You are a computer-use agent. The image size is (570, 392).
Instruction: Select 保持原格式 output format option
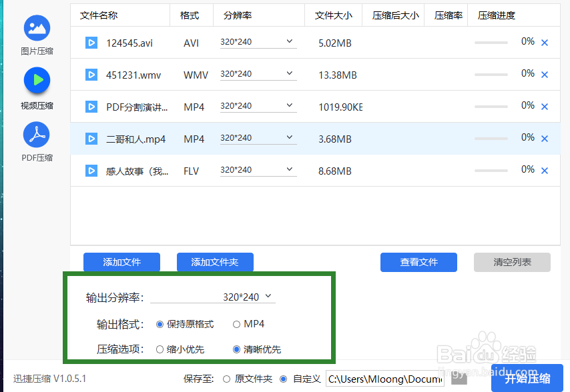[x=160, y=324]
